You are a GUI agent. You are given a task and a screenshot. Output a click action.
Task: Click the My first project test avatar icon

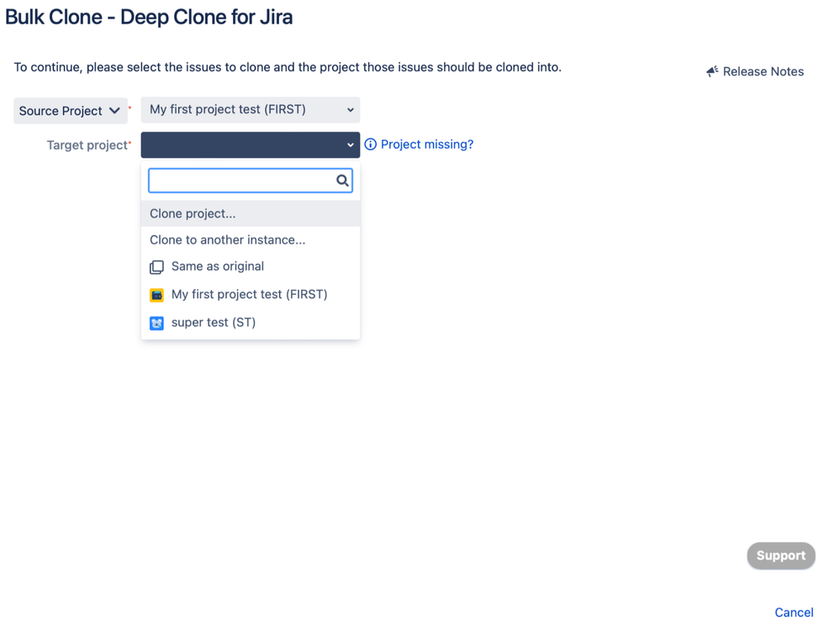point(156,295)
